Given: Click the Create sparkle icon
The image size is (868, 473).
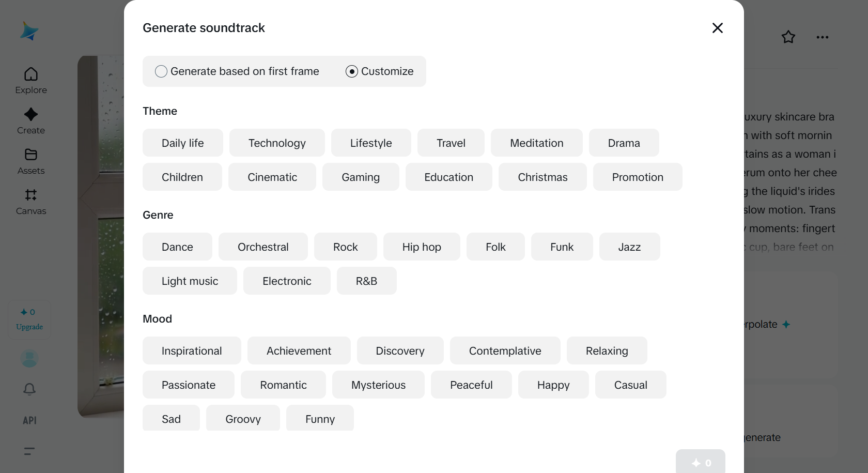Looking at the screenshot, I should 31,115.
